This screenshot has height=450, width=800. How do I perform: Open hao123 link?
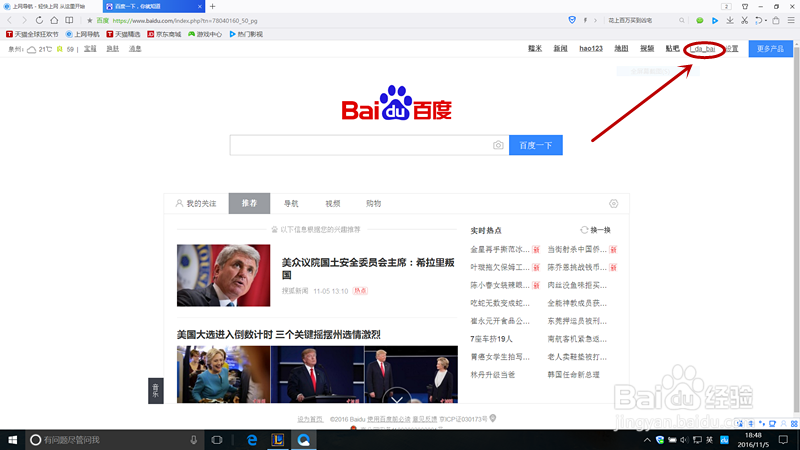pyautogui.click(x=591, y=48)
